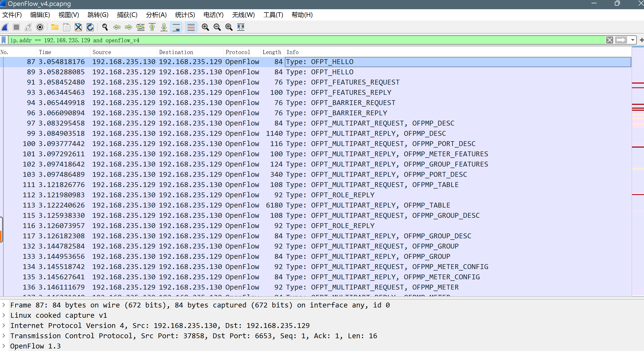Viewport: 644px width, 360px height.
Task: Select packet 113 with length 6180
Action: (316, 205)
